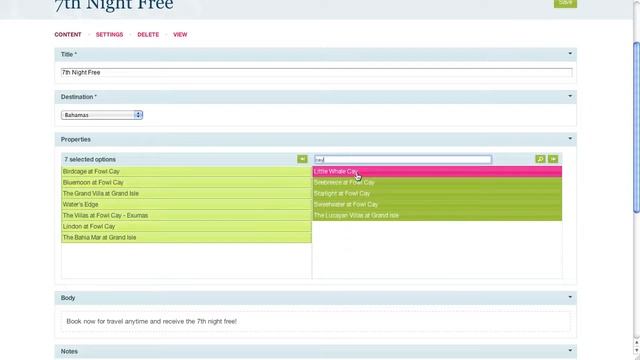Collapse the Destination section arrow
This screenshot has width=640, height=360.
pos(570,96)
